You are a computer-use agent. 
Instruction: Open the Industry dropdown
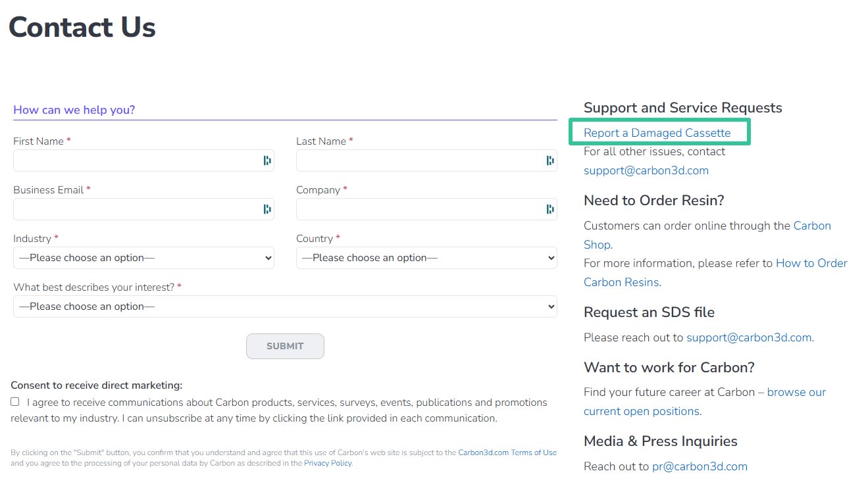pos(143,258)
